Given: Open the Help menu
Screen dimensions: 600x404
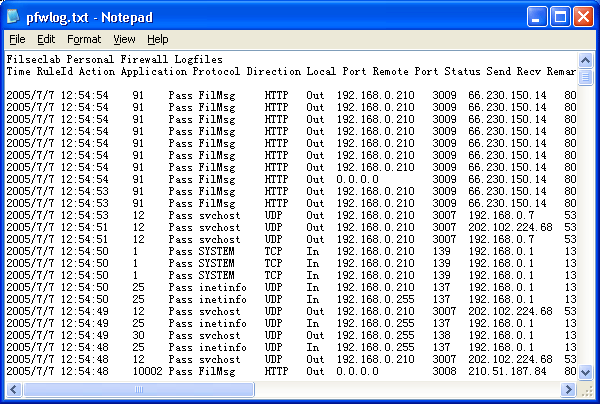Looking at the screenshot, I should 158,39.
